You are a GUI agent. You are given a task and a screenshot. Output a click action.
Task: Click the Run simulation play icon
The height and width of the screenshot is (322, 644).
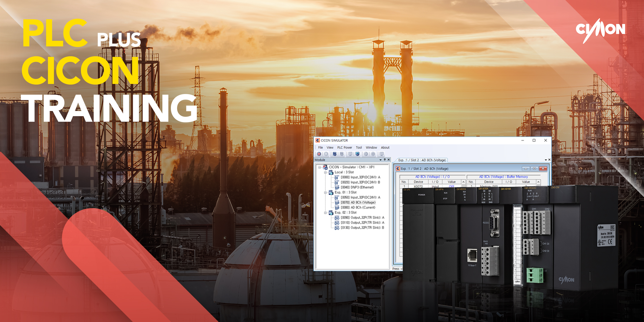tap(366, 154)
